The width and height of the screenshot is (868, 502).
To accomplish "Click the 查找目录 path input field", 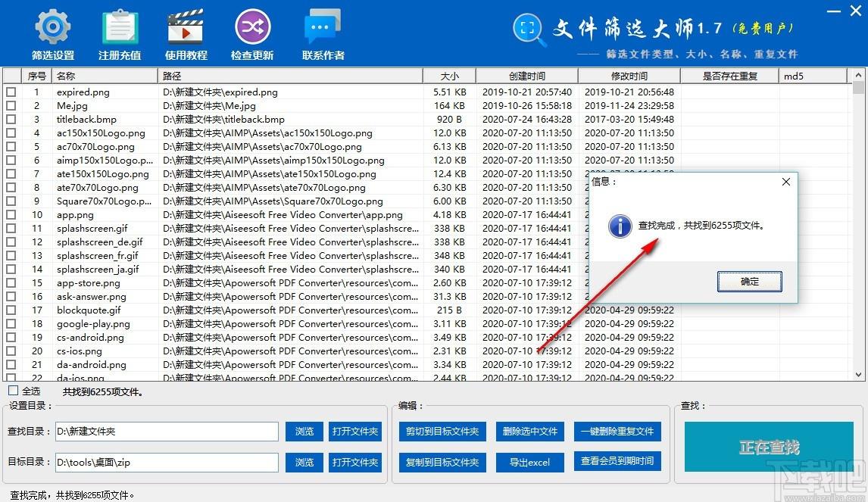I will (167, 431).
